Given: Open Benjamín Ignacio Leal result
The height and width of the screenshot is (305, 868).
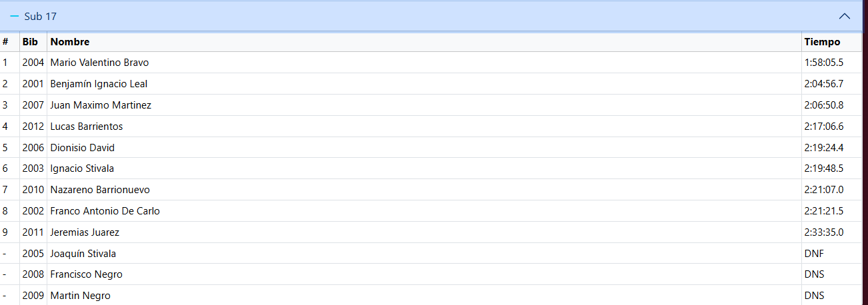Looking at the screenshot, I should click(431, 84).
